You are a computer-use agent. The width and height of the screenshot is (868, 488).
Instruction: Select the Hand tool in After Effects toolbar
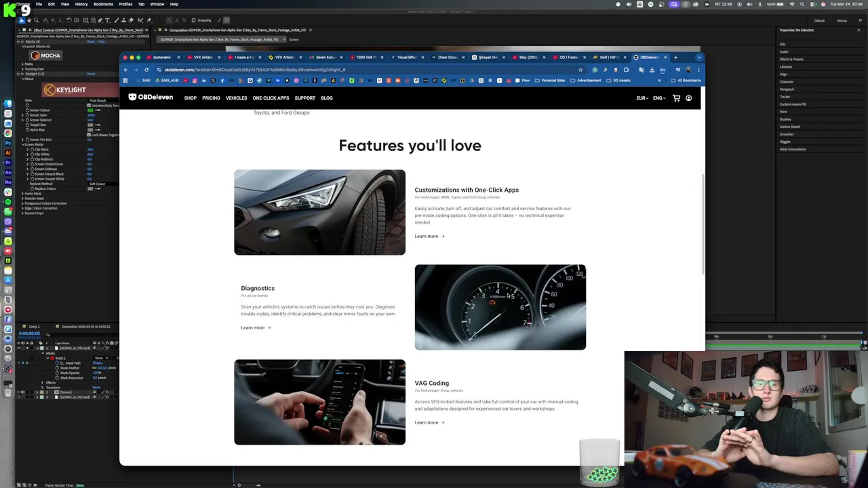pos(29,20)
